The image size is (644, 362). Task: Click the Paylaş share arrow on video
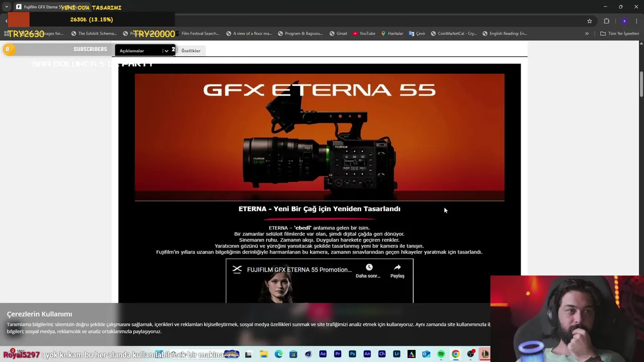(397, 267)
